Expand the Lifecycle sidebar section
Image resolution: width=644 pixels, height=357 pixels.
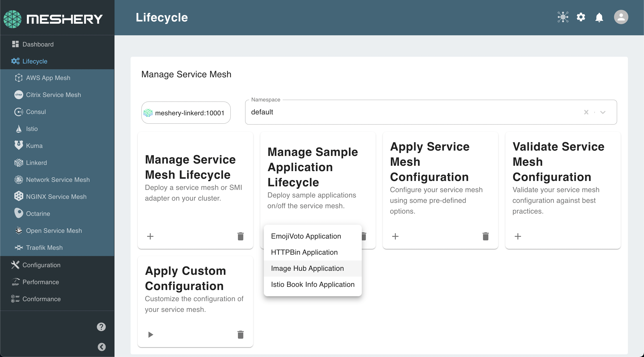pos(35,61)
